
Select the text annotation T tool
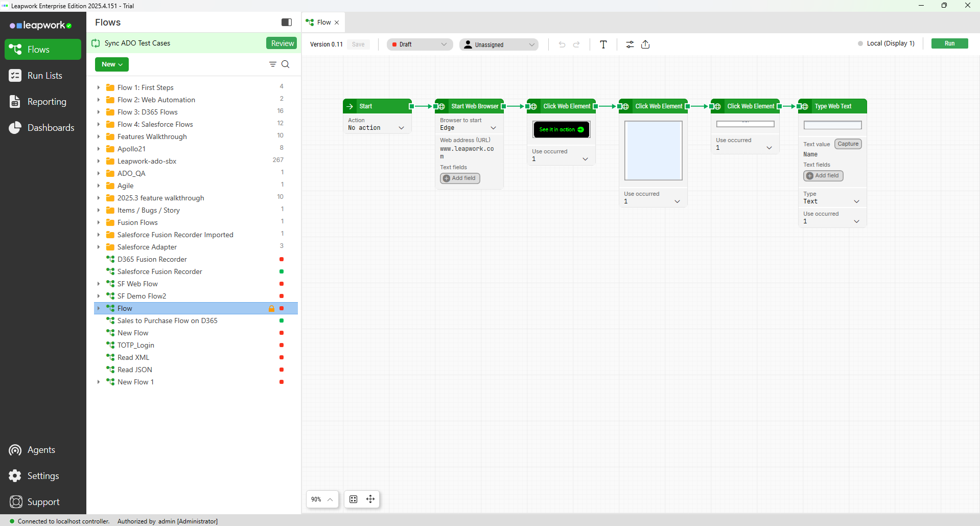(603, 44)
